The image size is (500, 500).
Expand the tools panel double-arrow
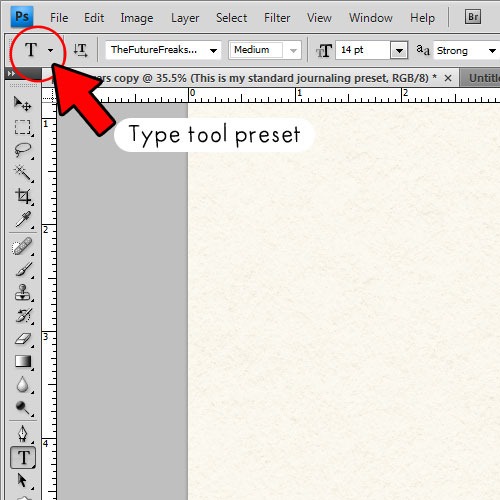(x=11, y=73)
